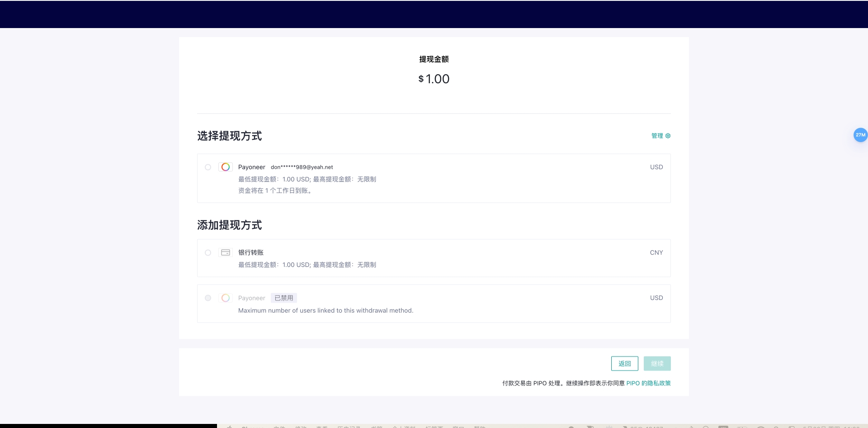Click the colorful Payoneer logo for the linked account
The height and width of the screenshot is (428, 868).
click(226, 167)
